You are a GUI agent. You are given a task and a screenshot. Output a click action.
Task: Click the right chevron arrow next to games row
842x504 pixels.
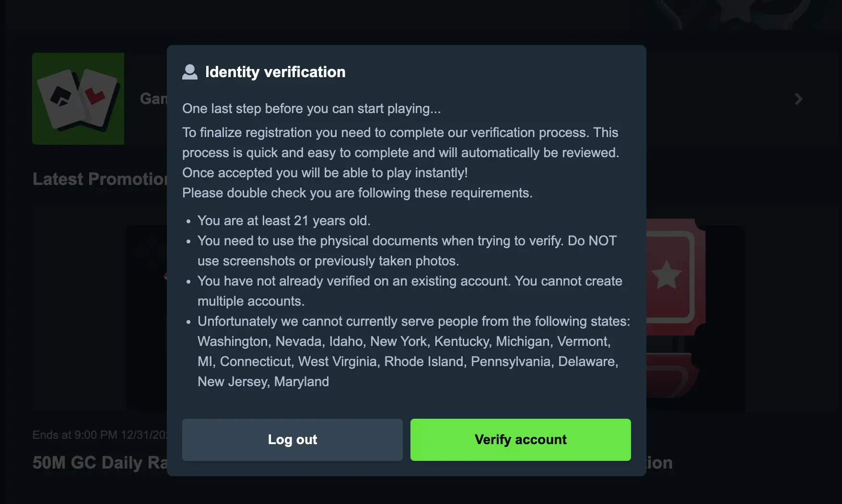[798, 99]
